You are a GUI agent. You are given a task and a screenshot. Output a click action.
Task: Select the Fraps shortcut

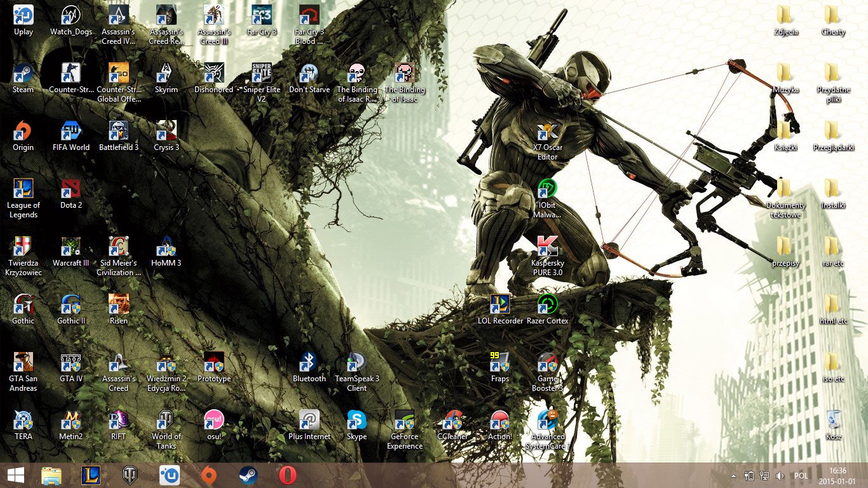point(500,367)
